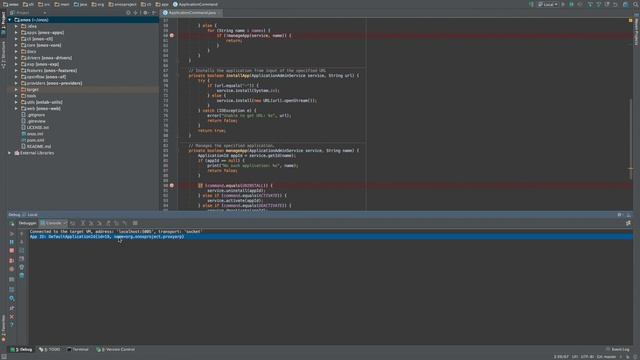This screenshot has width=640, height=360.
Task: Click the Step Into icon in debugger toolbar
Action: (91, 223)
